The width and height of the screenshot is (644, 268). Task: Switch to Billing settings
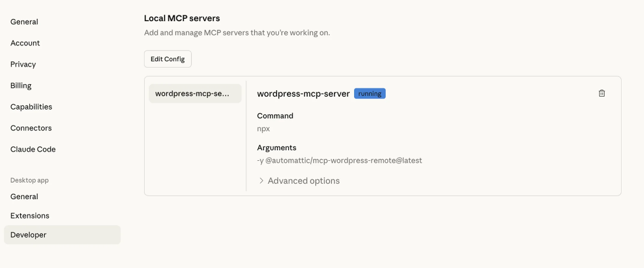click(21, 85)
